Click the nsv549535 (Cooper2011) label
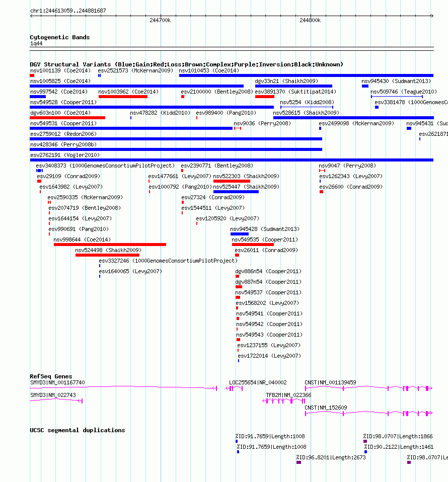 pos(265,239)
